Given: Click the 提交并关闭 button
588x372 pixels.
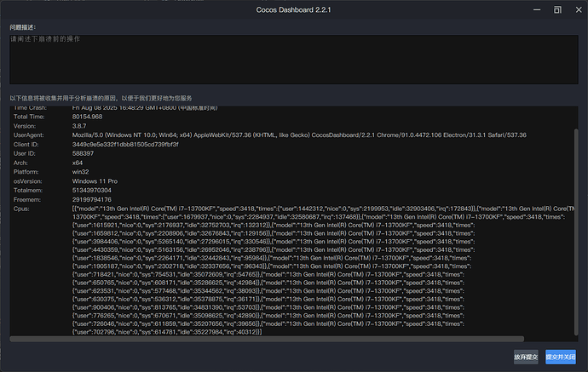Looking at the screenshot, I should coord(562,358).
